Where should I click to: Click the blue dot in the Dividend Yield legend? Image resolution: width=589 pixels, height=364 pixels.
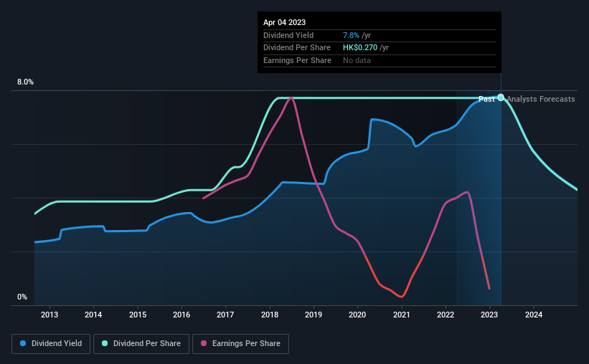[x=23, y=344]
